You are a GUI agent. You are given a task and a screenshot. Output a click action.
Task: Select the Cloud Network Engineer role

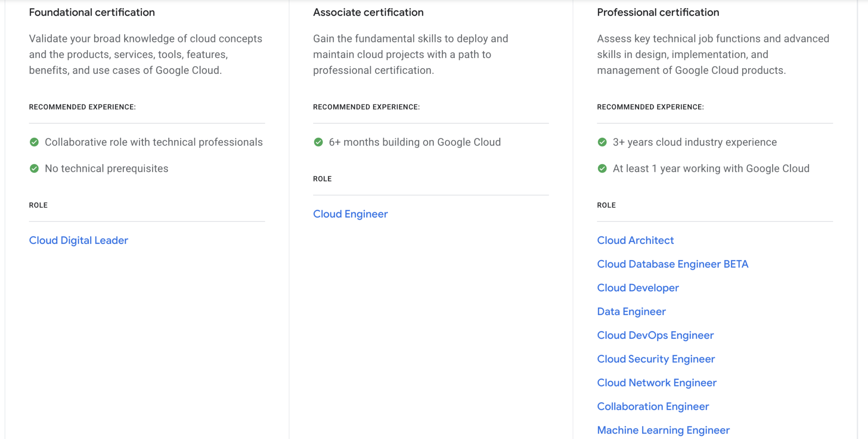coord(657,383)
